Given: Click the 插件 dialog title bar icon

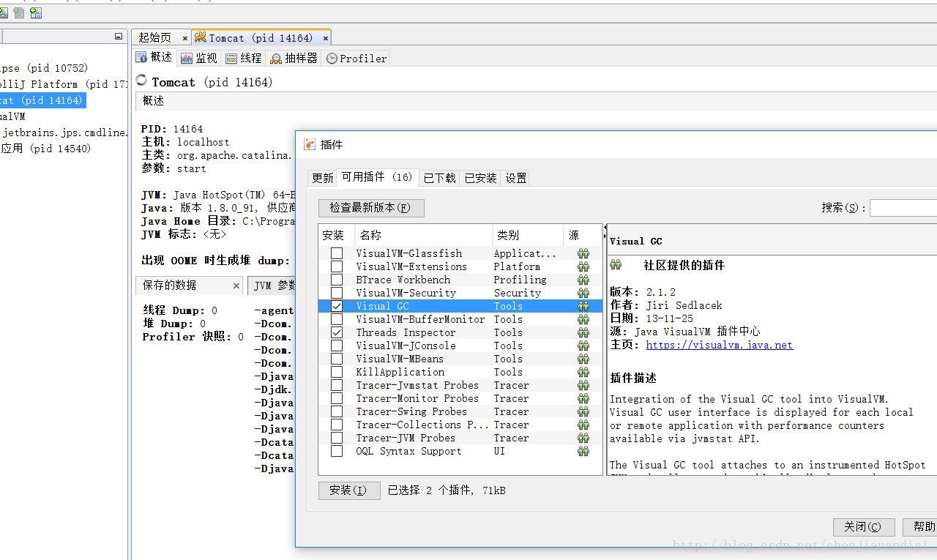Looking at the screenshot, I should pos(310,144).
